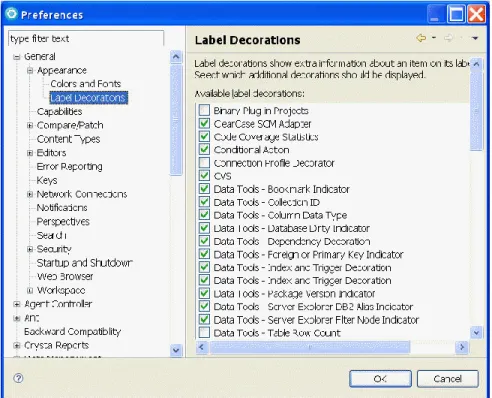Viewport: 492px width, 398px height.
Task: Toggle Code Coverage Statistics checkbox
Action: click(x=204, y=136)
